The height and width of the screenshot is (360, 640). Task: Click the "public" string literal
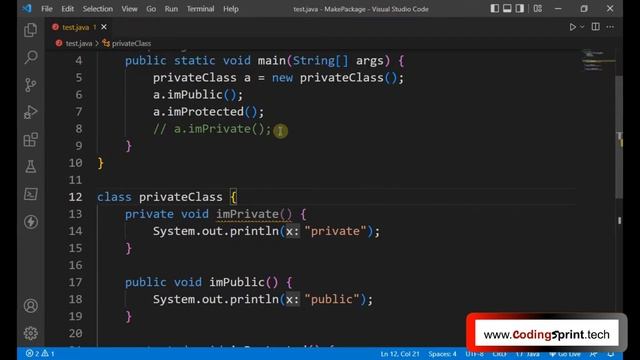coord(332,299)
